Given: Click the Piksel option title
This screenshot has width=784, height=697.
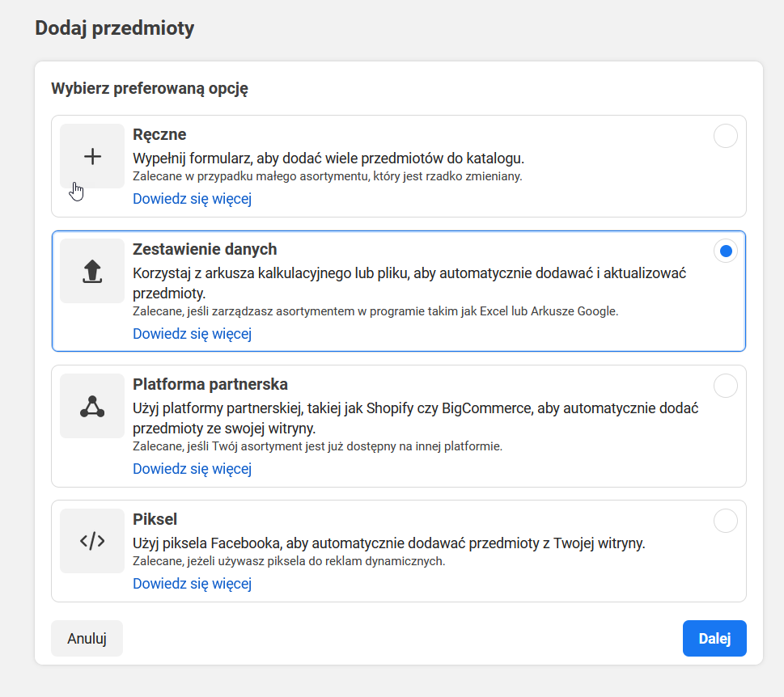Looking at the screenshot, I should [155, 519].
